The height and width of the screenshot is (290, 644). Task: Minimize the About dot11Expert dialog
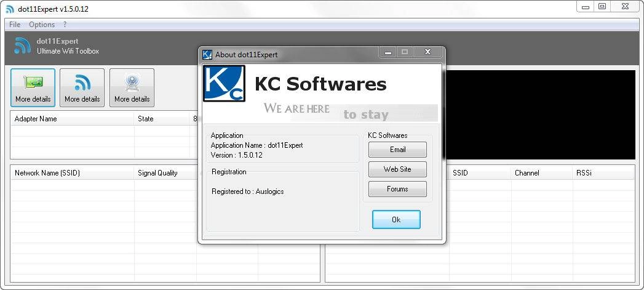tap(388, 52)
